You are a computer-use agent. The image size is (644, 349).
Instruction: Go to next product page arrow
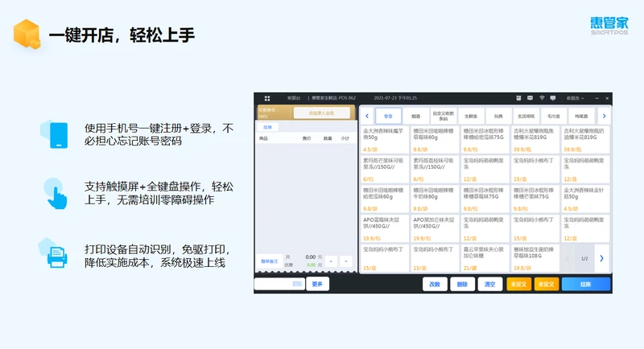click(x=601, y=258)
